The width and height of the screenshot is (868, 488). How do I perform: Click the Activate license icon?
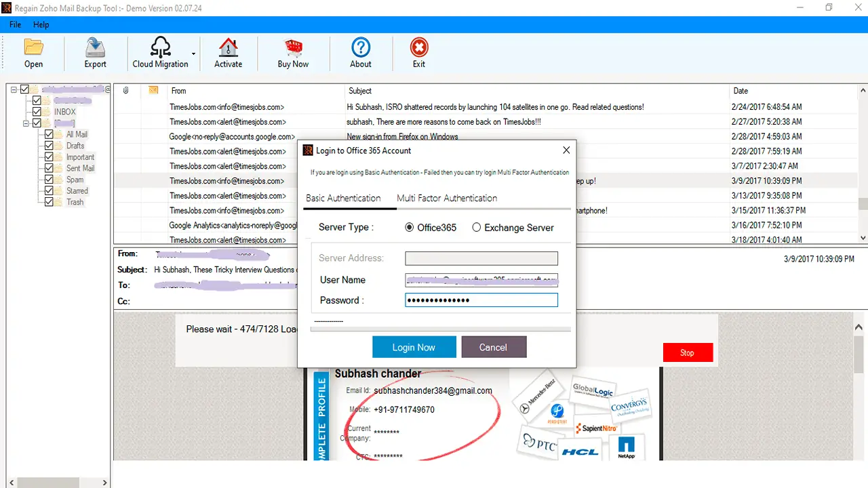point(228,47)
